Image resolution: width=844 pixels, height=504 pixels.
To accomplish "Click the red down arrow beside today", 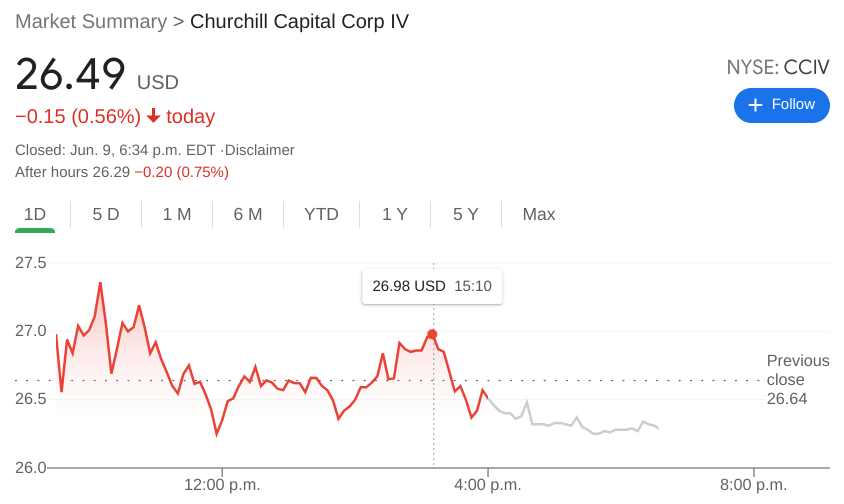I will [153, 116].
